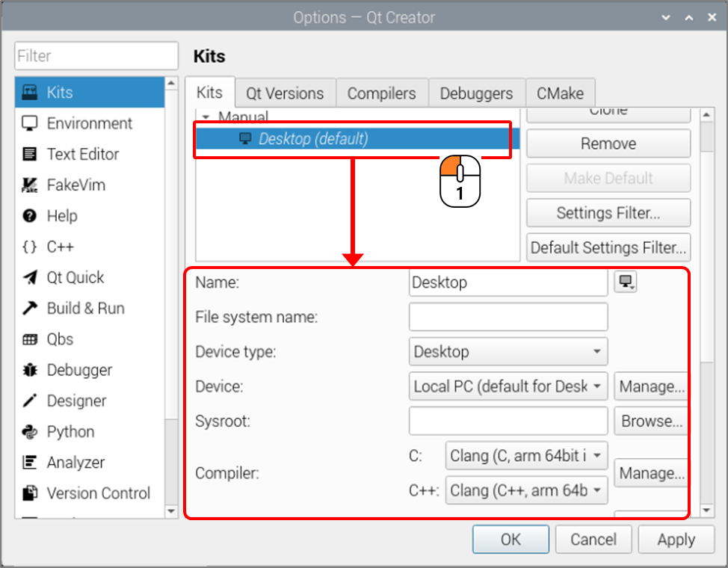Open Environment settings monitor icon

30,123
